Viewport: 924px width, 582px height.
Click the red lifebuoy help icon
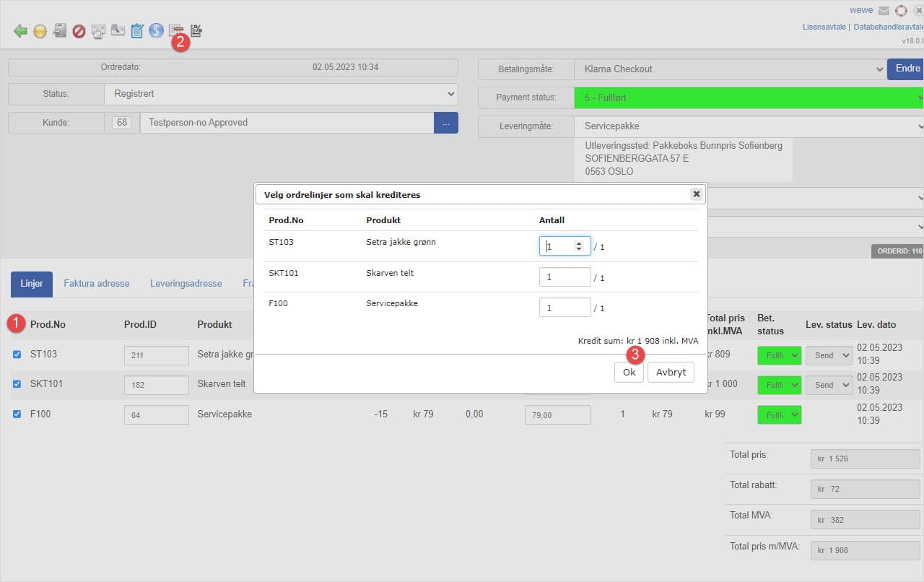901,11
